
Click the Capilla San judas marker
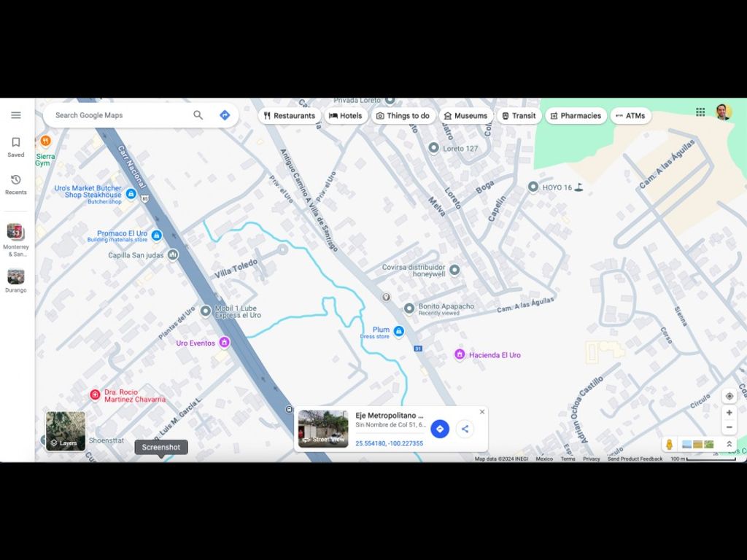tap(173, 255)
